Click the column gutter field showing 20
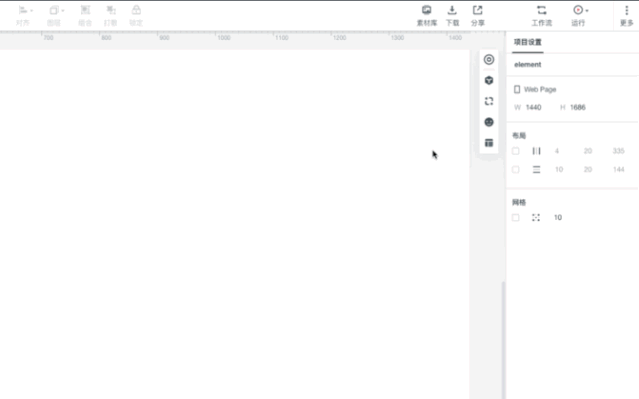 click(588, 151)
